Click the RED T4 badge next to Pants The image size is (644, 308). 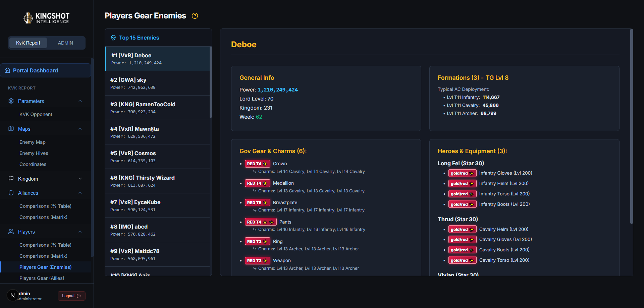[261, 222]
